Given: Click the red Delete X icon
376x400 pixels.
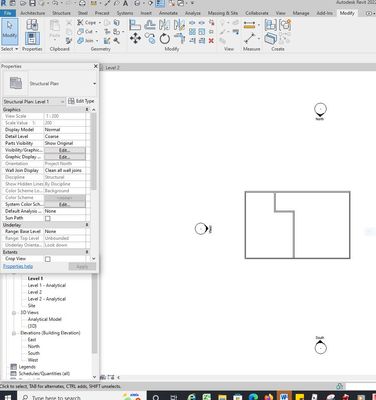Looking at the screenshot, I should tap(211, 41).
